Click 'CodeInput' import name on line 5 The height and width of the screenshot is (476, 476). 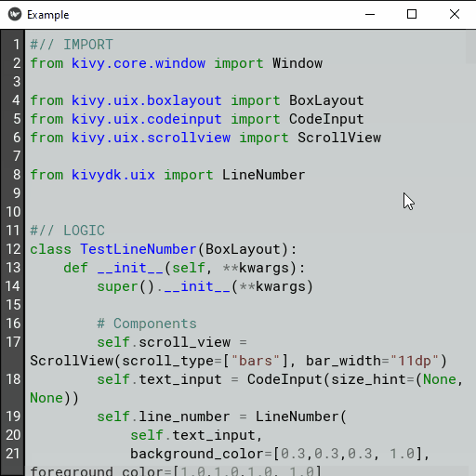click(x=326, y=119)
